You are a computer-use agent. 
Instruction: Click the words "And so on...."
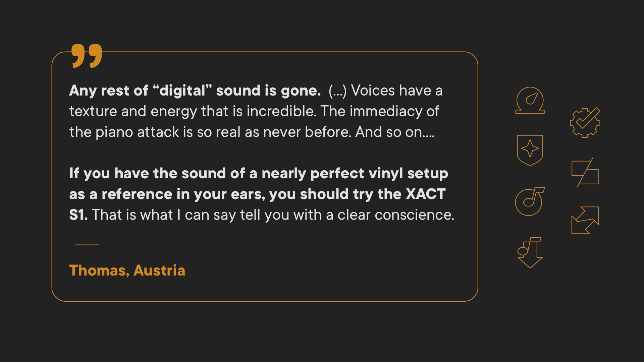tap(395, 132)
